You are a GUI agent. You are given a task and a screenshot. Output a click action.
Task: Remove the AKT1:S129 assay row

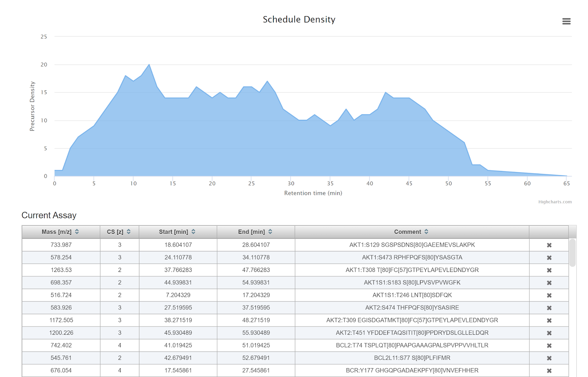coord(549,245)
